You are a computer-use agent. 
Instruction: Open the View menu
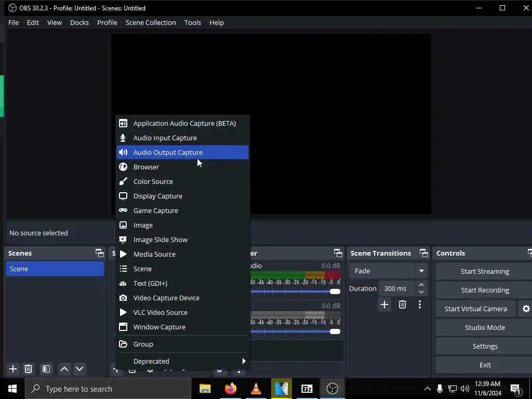tap(54, 22)
